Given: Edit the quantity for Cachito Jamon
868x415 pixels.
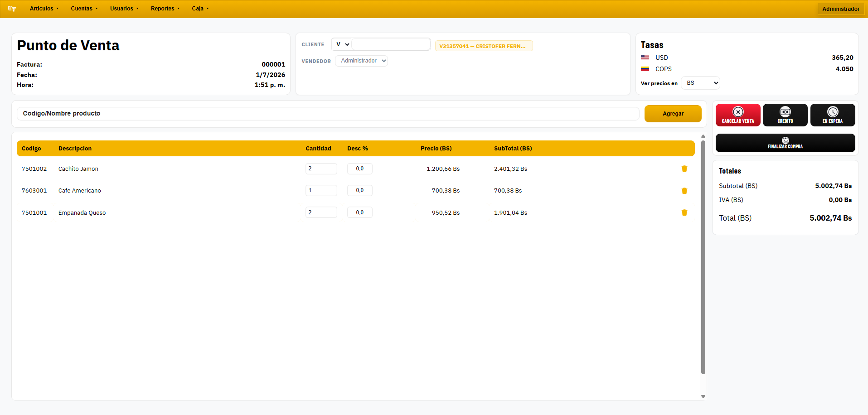Looking at the screenshot, I should click(321, 169).
